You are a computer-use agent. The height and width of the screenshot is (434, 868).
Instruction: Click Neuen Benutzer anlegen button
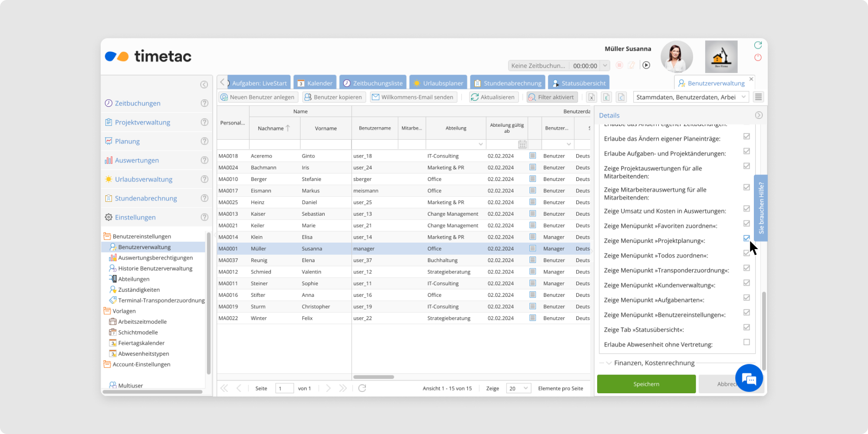click(258, 97)
